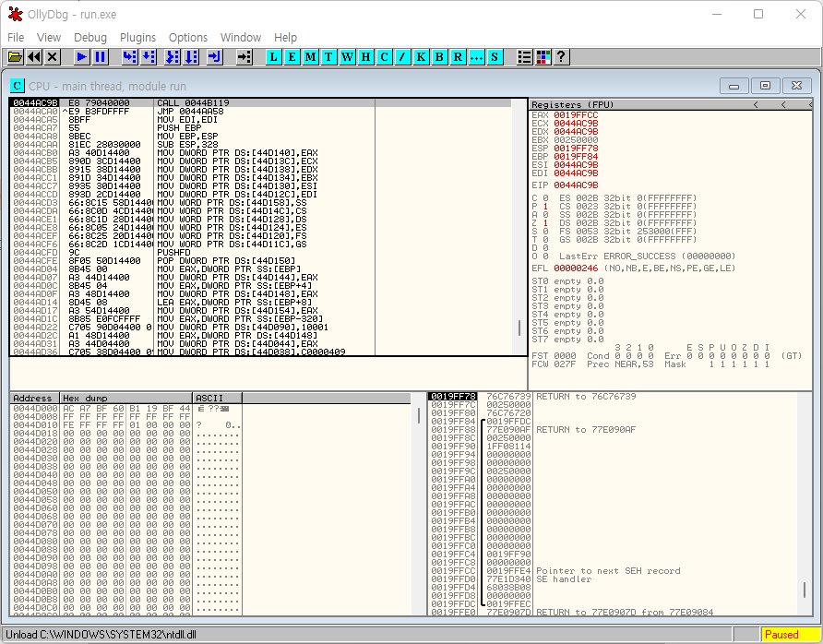Toggle the P flag value

click(x=544, y=207)
